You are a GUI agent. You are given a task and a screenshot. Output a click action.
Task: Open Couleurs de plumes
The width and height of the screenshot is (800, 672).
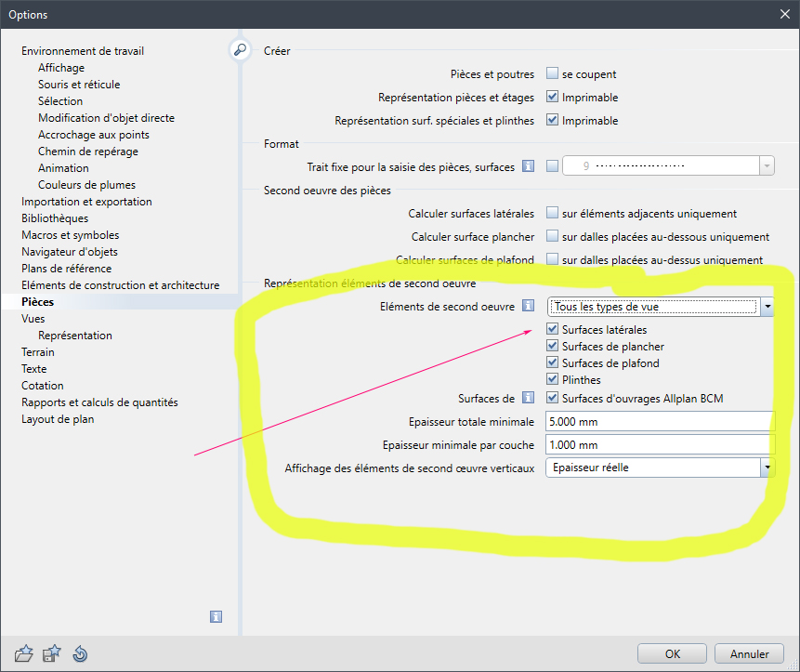(x=86, y=185)
